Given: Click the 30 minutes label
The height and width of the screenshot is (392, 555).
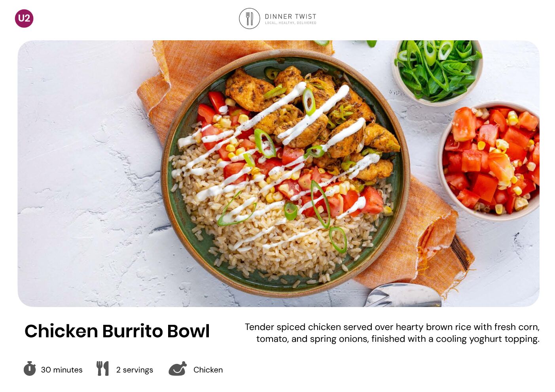Looking at the screenshot, I should [x=62, y=370].
